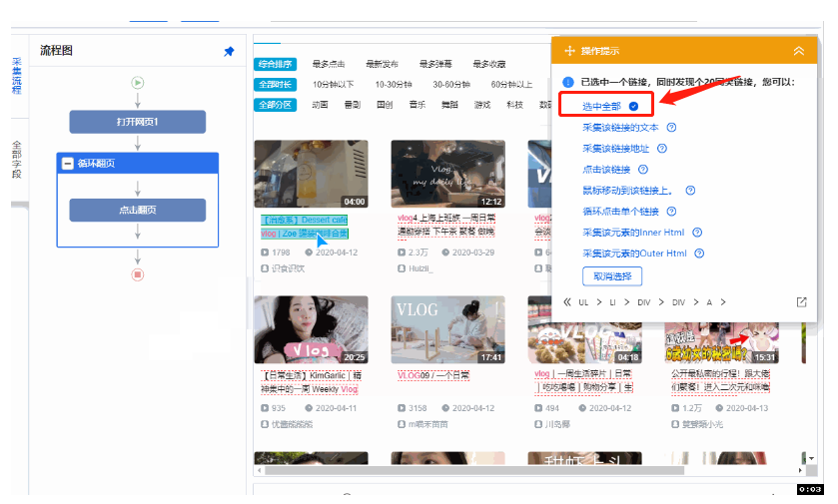Viewport: 838px width, 504px height.
Task: Click the red stop node icon
Action: click(x=138, y=275)
